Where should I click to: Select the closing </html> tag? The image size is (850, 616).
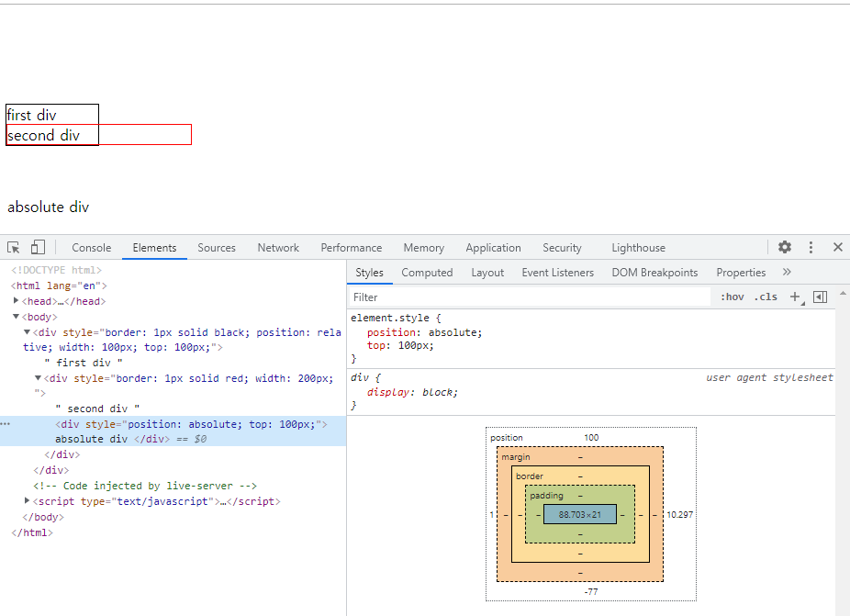(32, 532)
